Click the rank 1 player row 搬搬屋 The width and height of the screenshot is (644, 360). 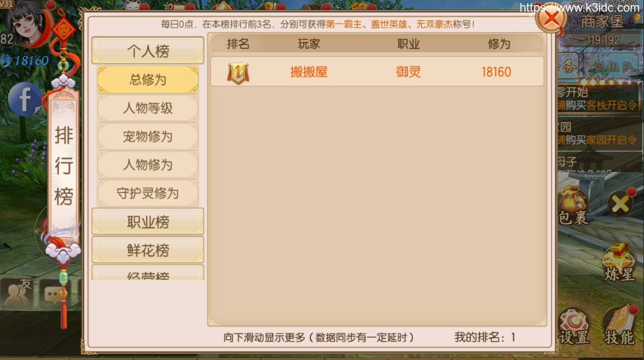tap(377, 72)
